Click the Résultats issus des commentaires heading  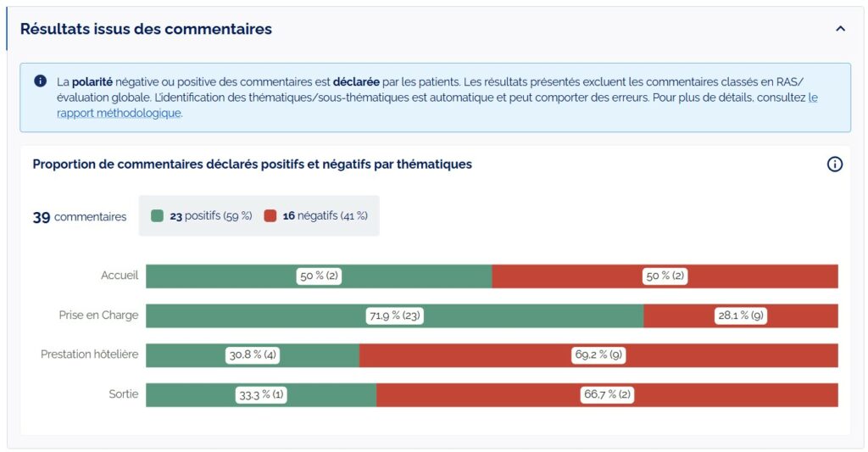pyautogui.click(x=146, y=29)
